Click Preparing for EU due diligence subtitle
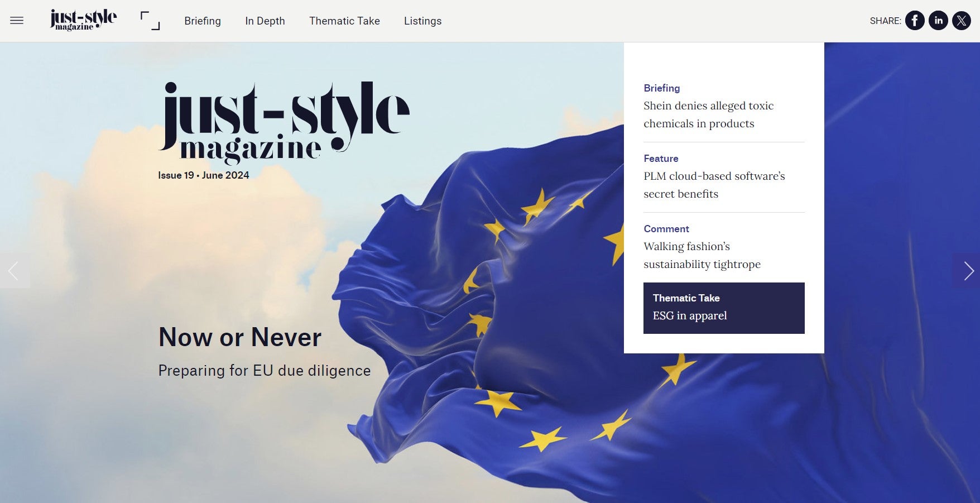 [x=265, y=371]
